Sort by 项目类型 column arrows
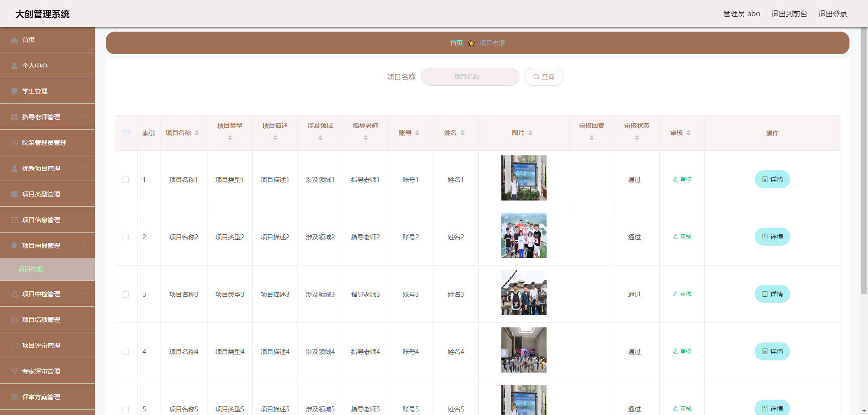 point(230,138)
